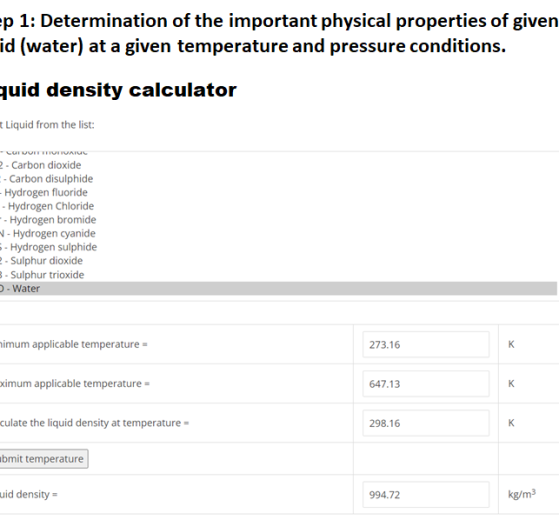The width and height of the screenshot is (559, 520).
Task: Select Hydrogen cyanide list option
Action: [278, 233]
